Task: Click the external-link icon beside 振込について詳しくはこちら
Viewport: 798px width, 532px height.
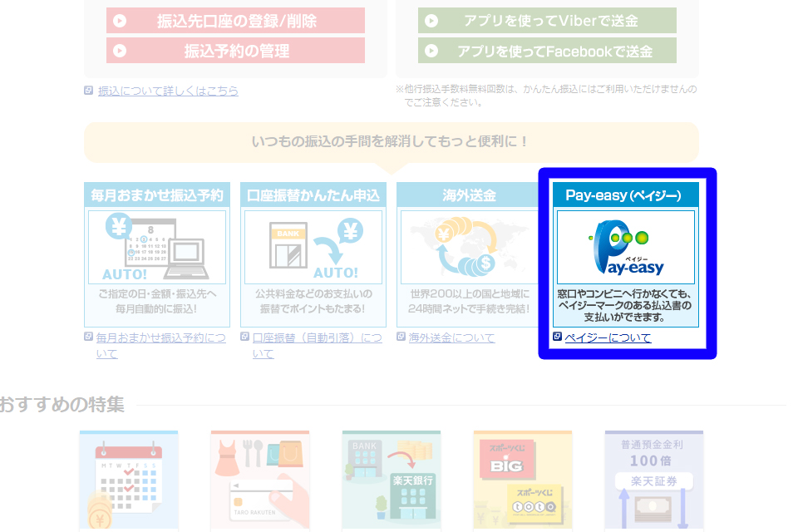Action: tap(89, 90)
